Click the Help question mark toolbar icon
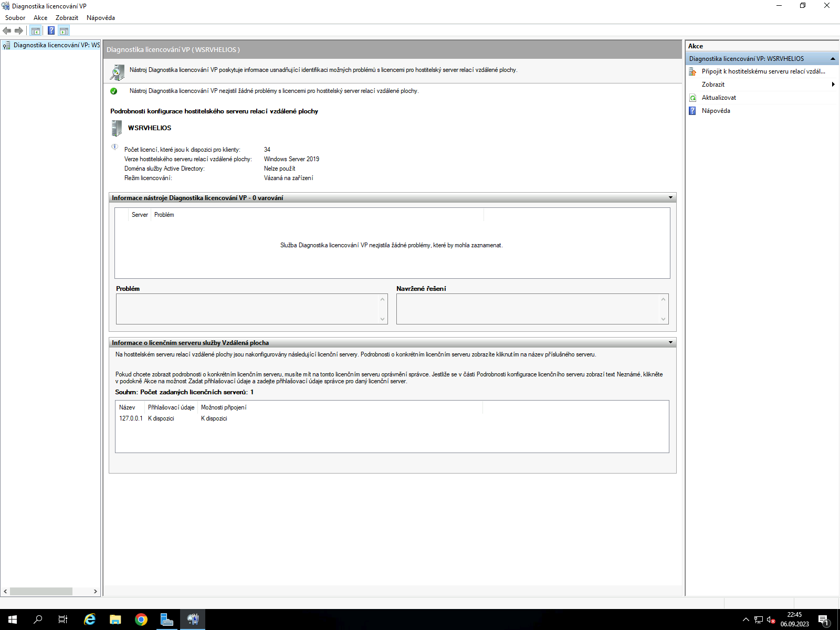The height and width of the screenshot is (630, 840). coord(50,30)
